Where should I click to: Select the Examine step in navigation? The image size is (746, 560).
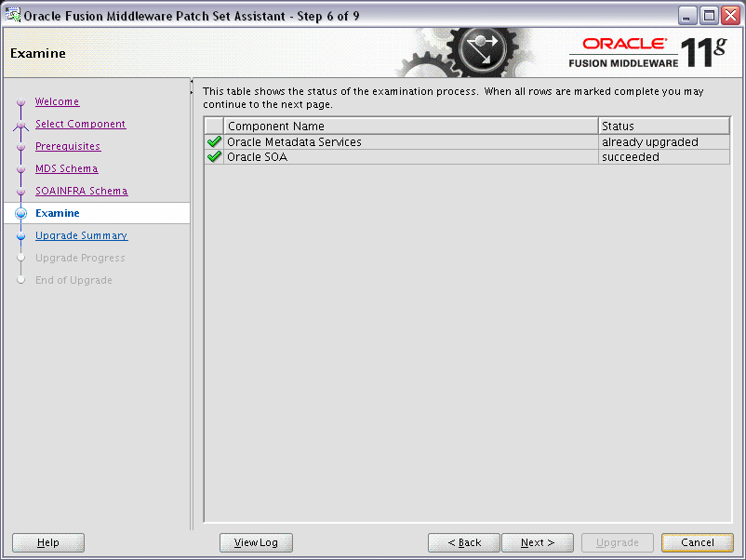[58, 213]
